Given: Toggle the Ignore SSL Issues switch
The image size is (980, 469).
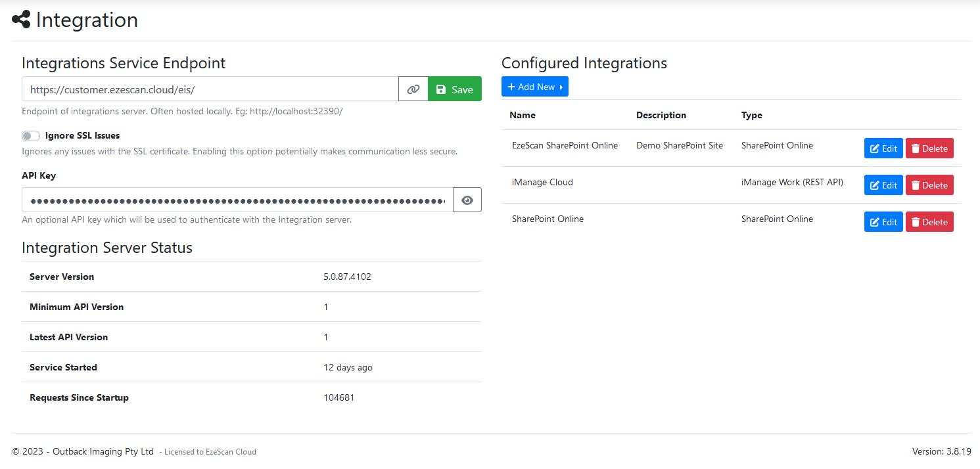Looking at the screenshot, I should [31, 136].
